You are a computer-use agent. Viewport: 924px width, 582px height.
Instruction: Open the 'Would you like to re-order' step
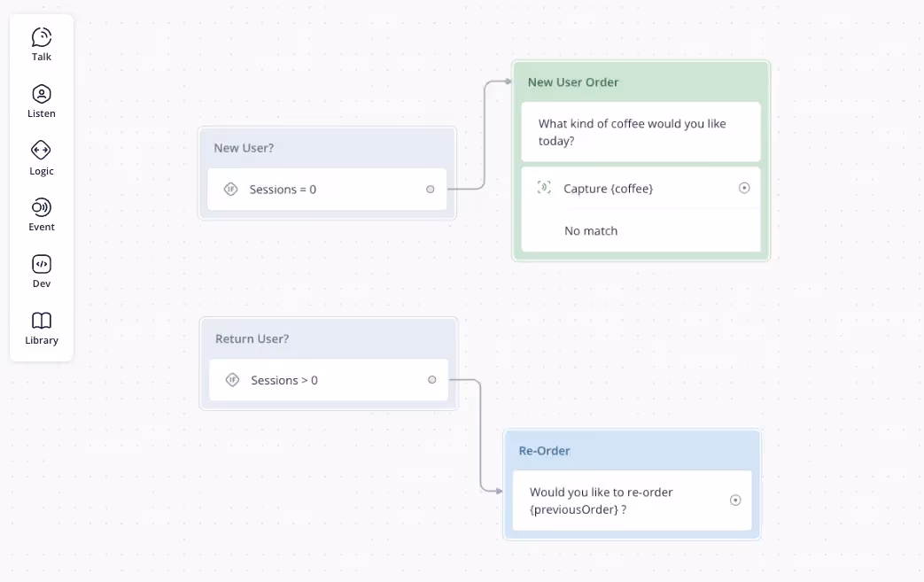pos(633,501)
